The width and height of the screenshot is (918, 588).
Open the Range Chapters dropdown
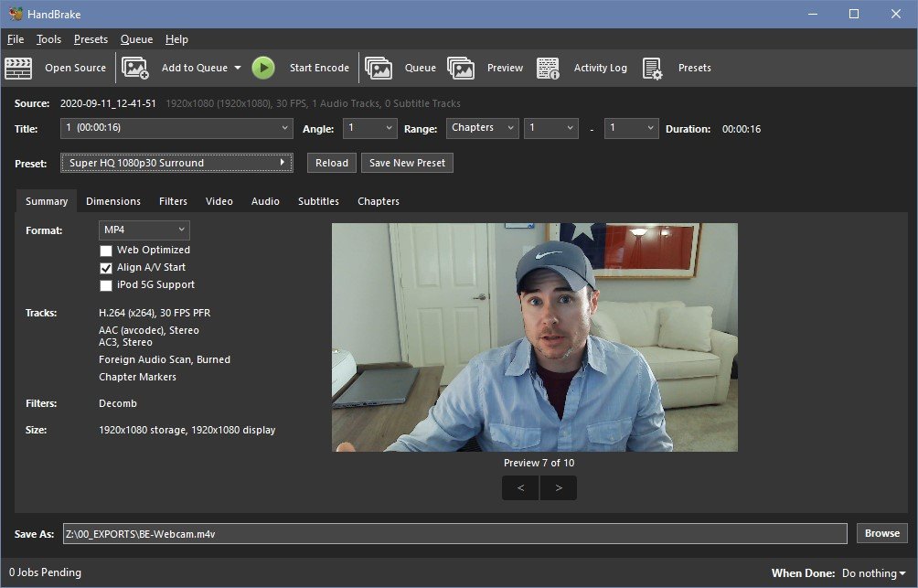click(x=483, y=129)
